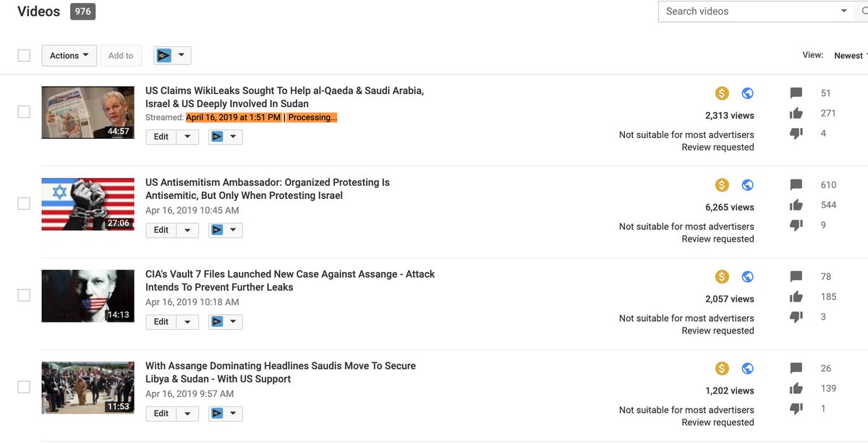Click monetization dollar icon for Antisemitism Ambassador video
The image size is (868, 444).
721,185
